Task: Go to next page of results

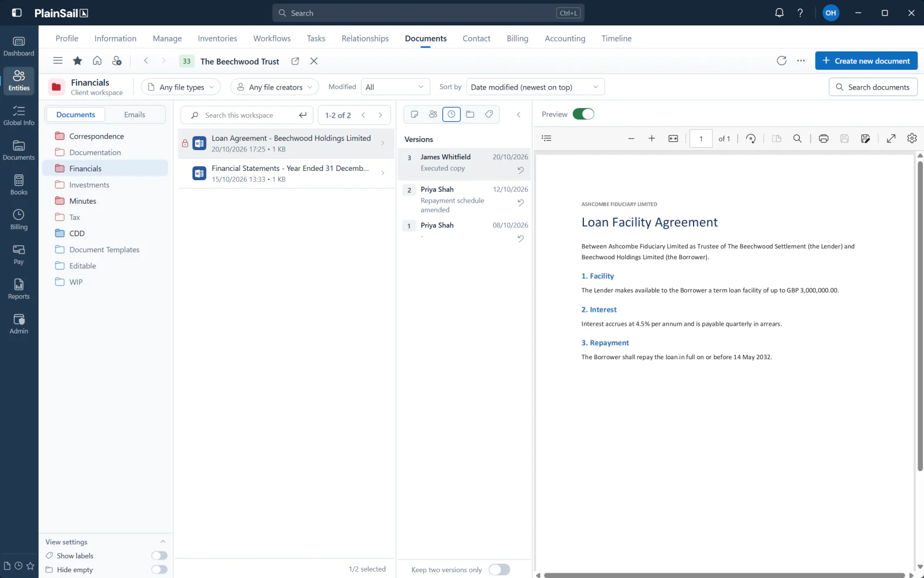Action: pyautogui.click(x=380, y=115)
